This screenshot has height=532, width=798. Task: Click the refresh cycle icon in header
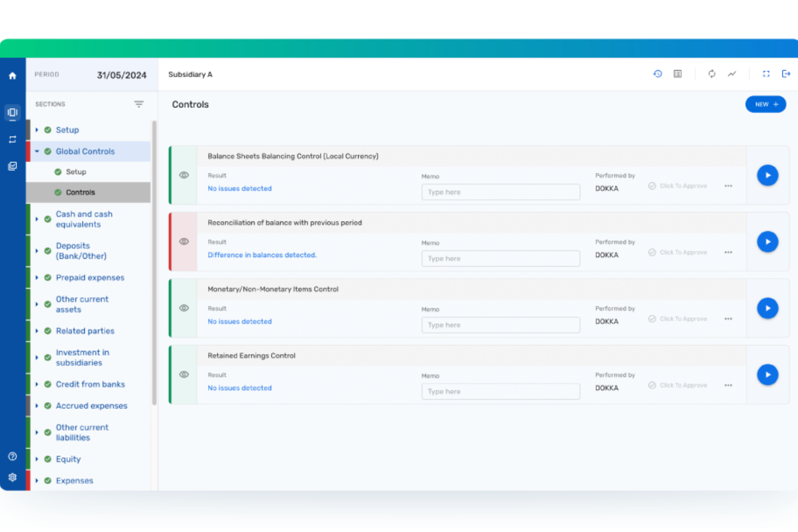click(712, 73)
